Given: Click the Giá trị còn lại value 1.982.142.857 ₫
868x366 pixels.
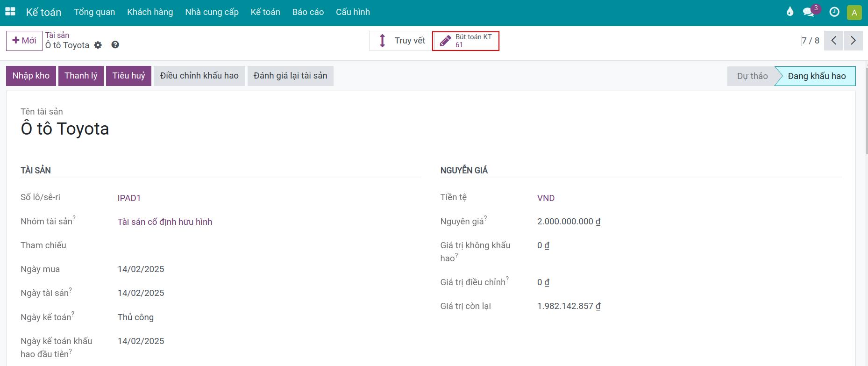Looking at the screenshot, I should (569, 306).
